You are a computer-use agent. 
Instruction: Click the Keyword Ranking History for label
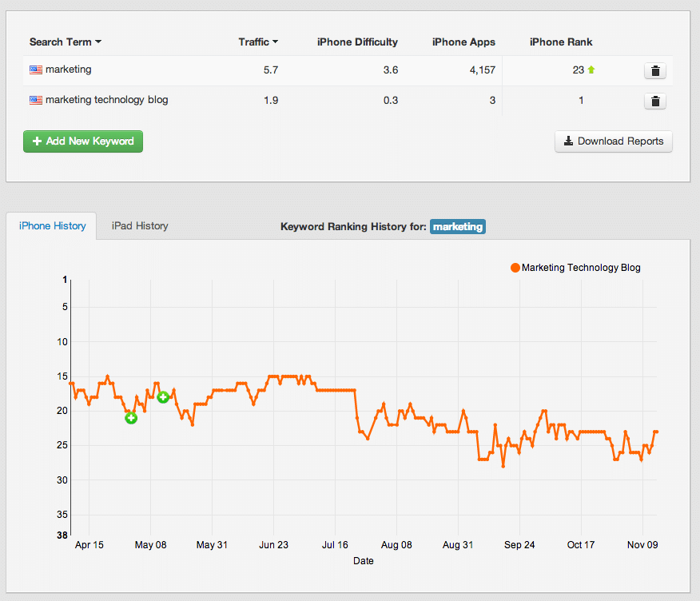(x=353, y=226)
